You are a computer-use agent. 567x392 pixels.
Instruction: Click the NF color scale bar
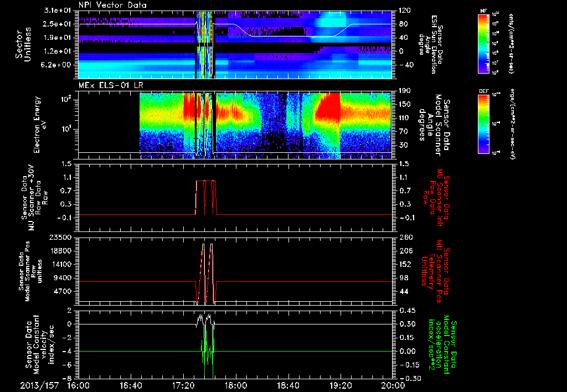point(484,43)
